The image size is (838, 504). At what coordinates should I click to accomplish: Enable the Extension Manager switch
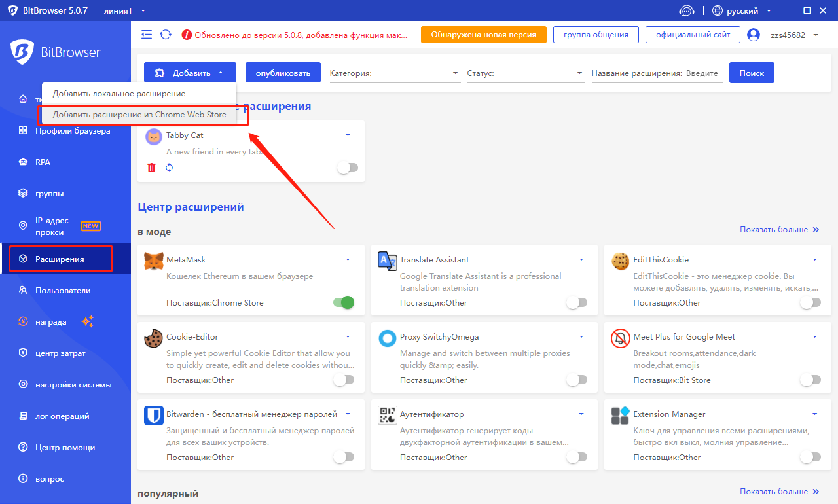pos(810,457)
